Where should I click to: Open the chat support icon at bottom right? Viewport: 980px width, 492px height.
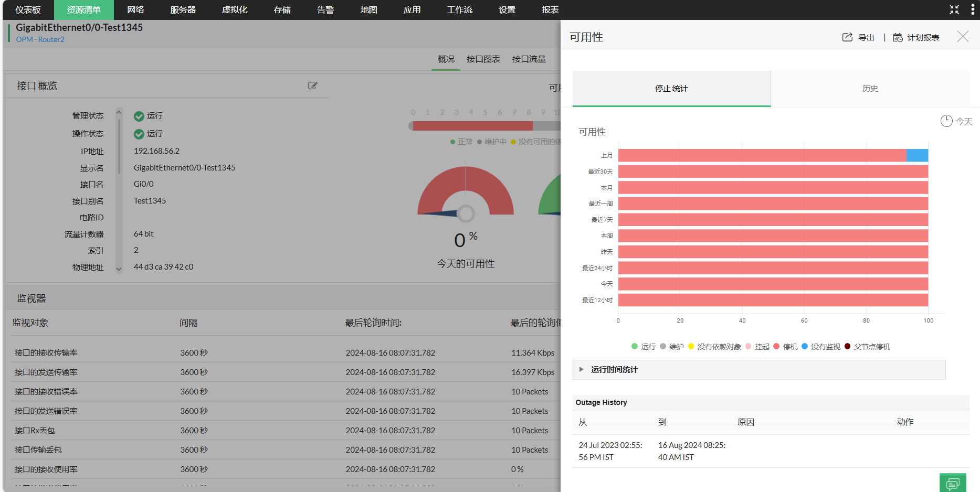tap(953, 484)
